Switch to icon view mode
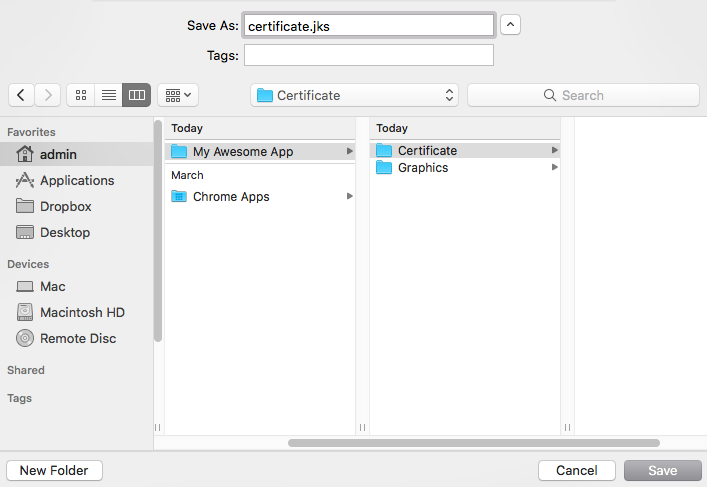The image size is (707, 487). [x=81, y=95]
